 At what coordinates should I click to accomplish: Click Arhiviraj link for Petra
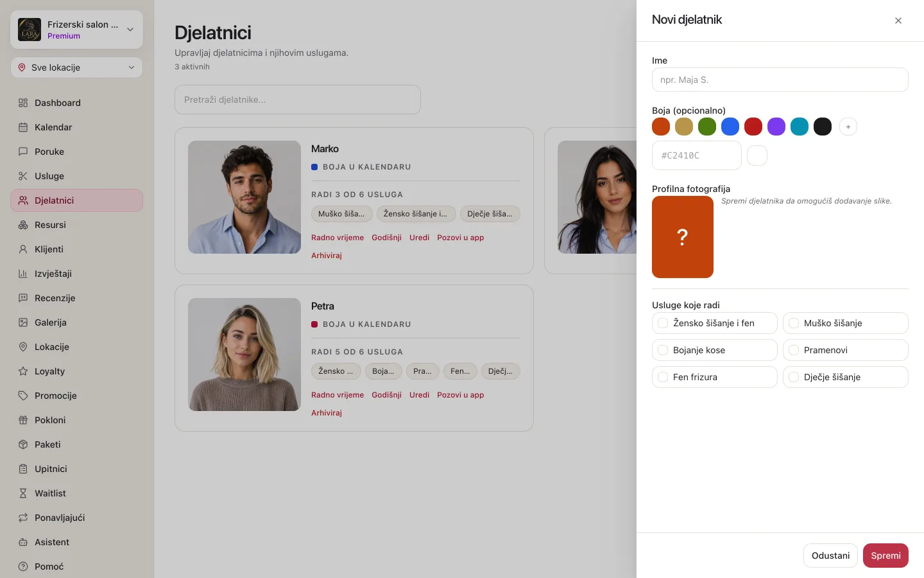pyautogui.click(x=327, y=413)
